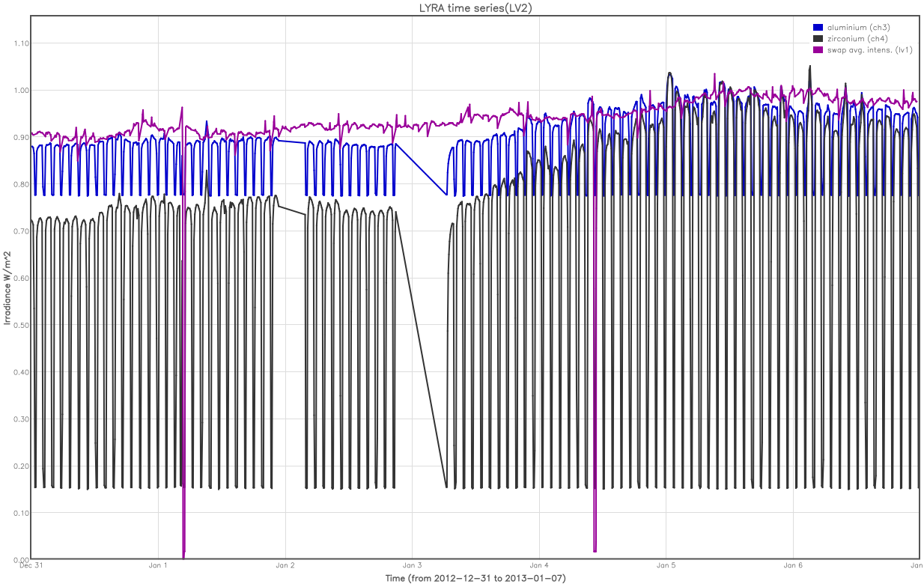Click the 'Jan 5' x-axis tick label
Image resolution: width=924 pixels, height=587 pixels.
(666, 565)
